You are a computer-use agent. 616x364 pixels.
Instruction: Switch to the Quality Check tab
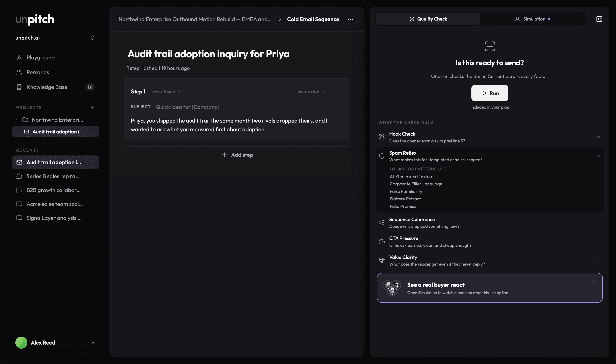pyautogui.click(x=428, y=19)
